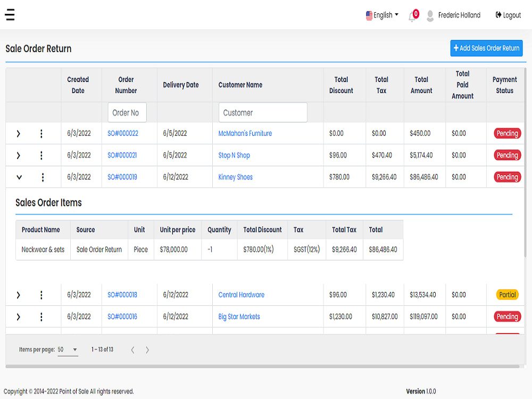Open order link SO#000016
The image size is (532, 399).
pos(122,317)
